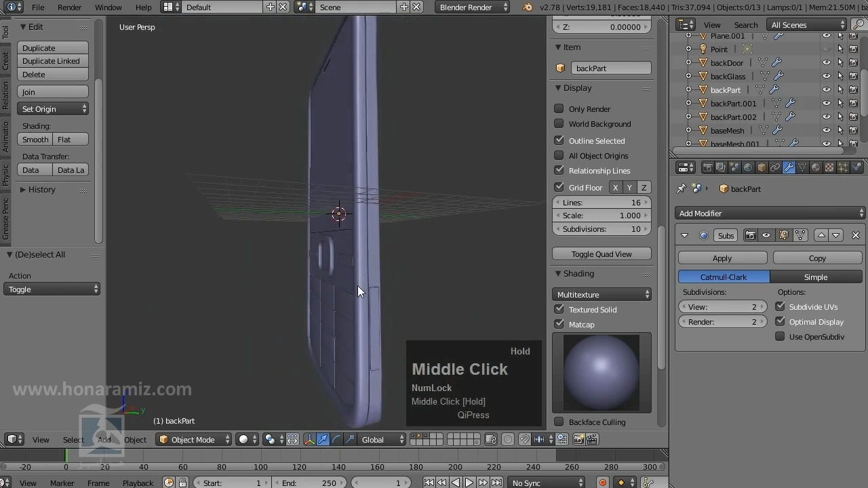Move the Subsurf modifier up in the stack
This screenshot has width=868, height=488.
tap(821, 235)
